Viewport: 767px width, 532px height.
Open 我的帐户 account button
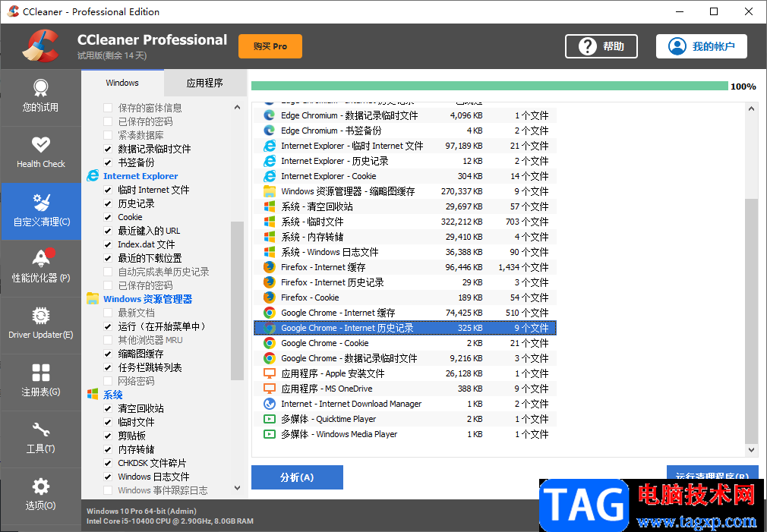(702, 46)
